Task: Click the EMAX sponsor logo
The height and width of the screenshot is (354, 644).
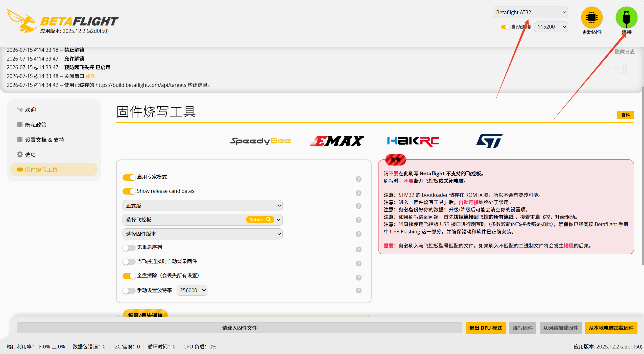Action: pyautogui.click(x=337, y=141)
